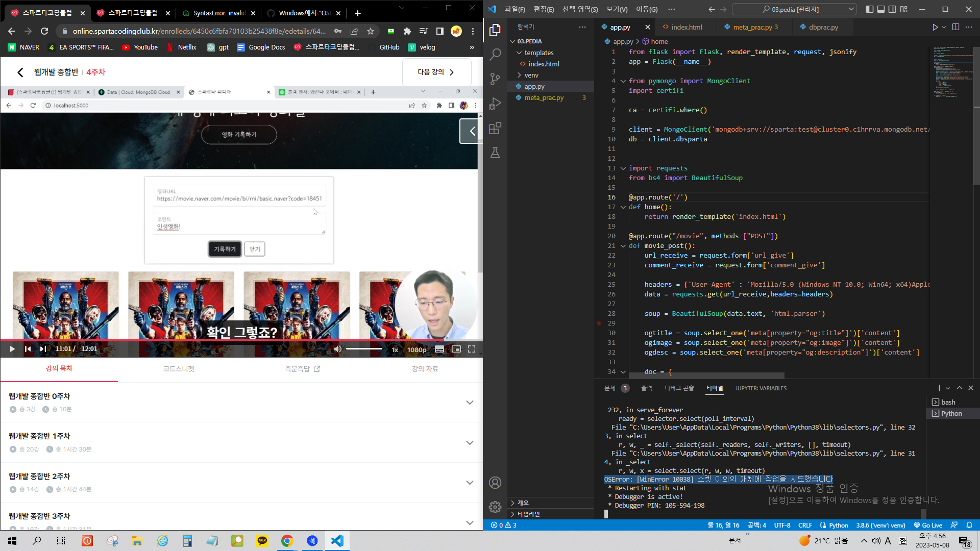The height and width of the screenshot is (551, 980).
Task: Toggle breakpoint on line 29
Action: 599,323
